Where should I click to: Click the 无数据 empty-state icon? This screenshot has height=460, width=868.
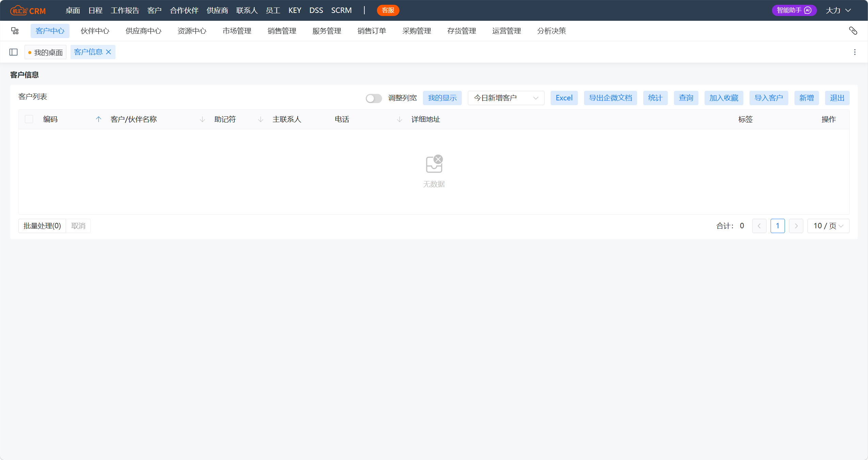(x=434, y=164)
